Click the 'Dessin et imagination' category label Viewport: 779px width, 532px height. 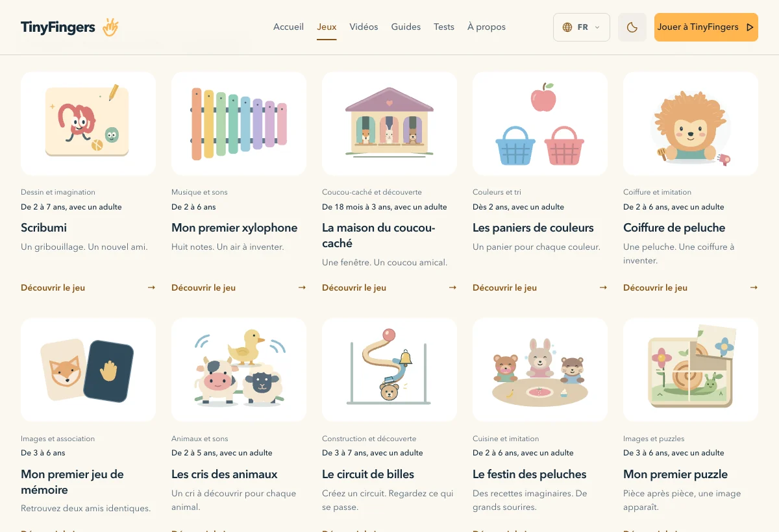pos(58,192)
